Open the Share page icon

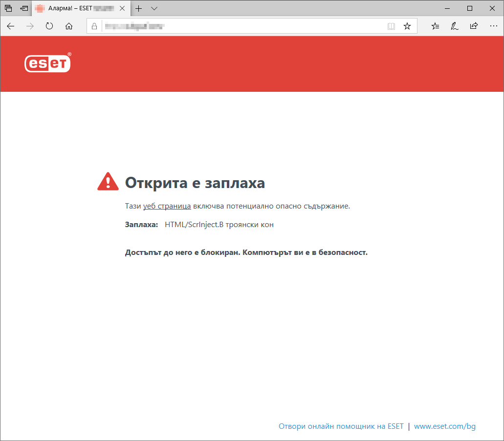coord(473,26)
